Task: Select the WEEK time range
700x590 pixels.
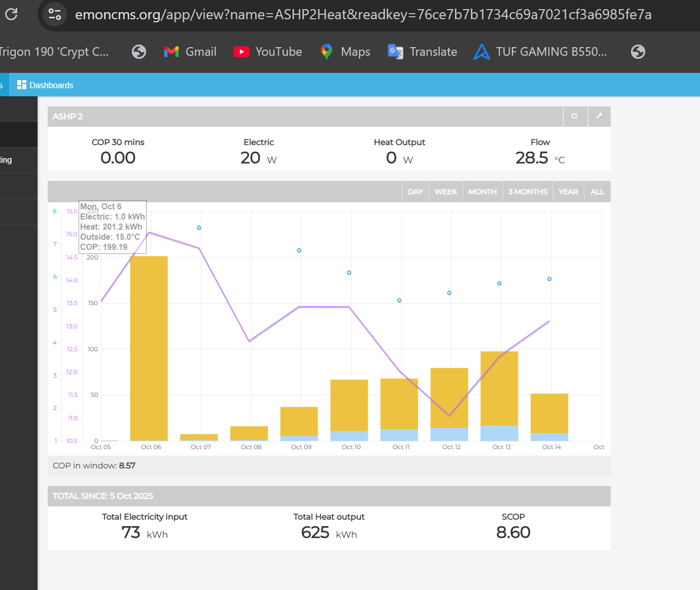Action: (445, 192)
